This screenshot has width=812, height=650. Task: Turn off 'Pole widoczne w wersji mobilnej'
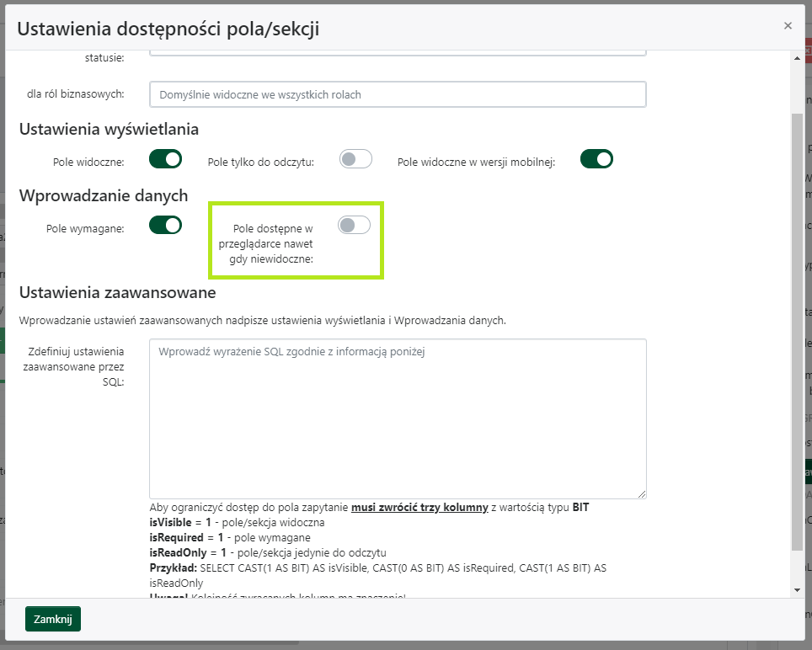tap(596, 159)
